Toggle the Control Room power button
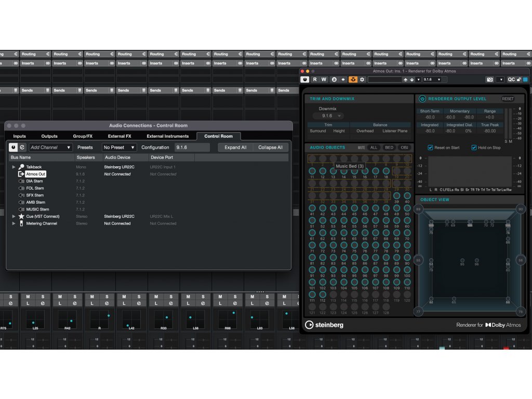The height and width of the screenshot is (399, 532). pyautogui.click(x=14, y=147)
